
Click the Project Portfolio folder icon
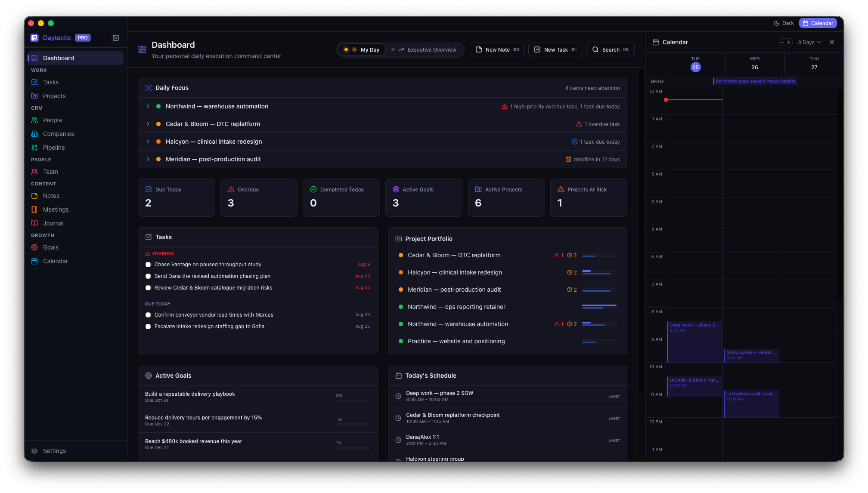pos(399,239)
